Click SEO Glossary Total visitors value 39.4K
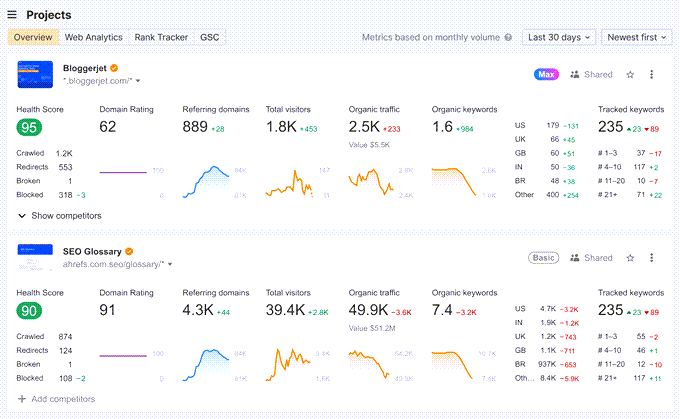Viewport: 680px width, 419px height. (285, 310)
